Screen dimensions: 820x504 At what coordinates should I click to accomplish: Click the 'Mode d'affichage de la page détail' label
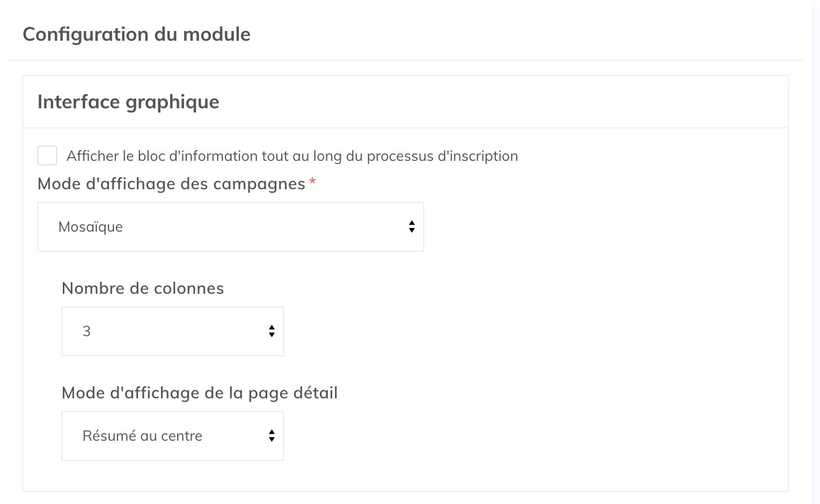[200, 392]
